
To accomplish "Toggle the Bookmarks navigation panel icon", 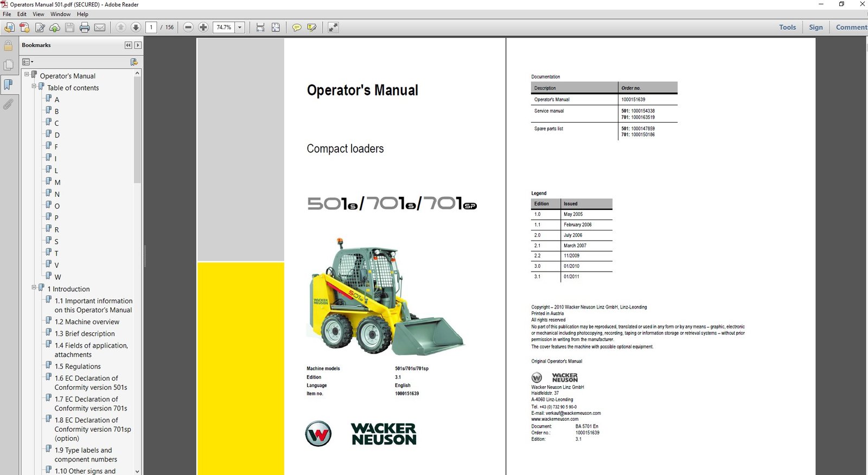I will pyautogui.click(x=8, y=85).
